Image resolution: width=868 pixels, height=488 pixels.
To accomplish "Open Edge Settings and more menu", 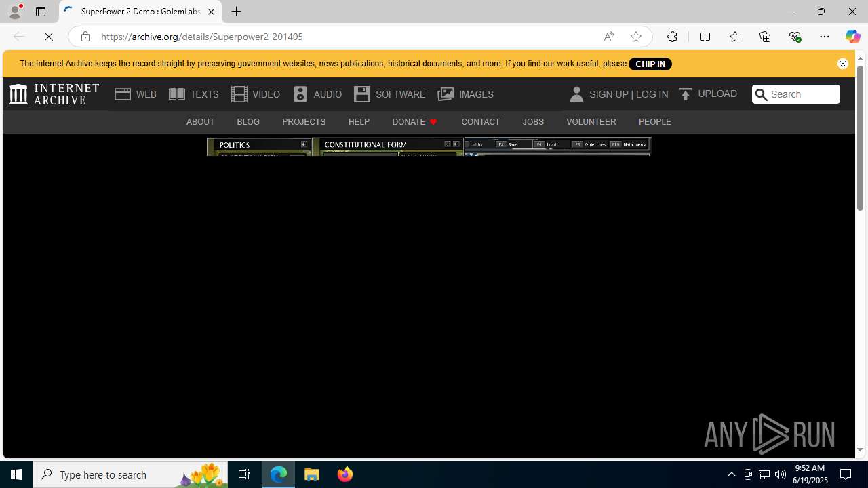I will [x=825, y=37].
